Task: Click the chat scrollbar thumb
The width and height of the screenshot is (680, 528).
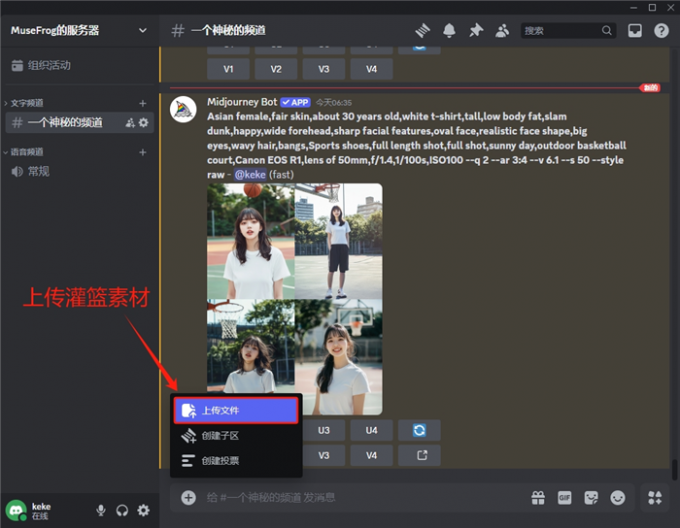Action: [674, 469]
